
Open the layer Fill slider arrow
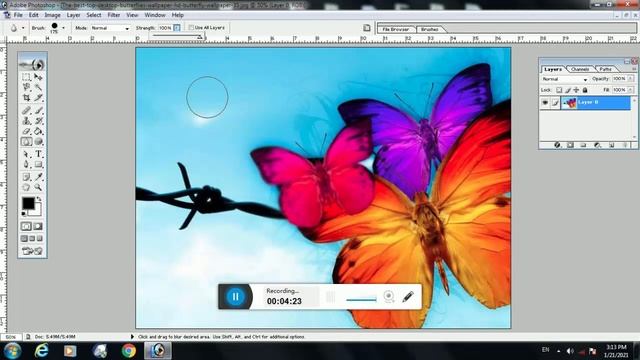click(631, 89)
